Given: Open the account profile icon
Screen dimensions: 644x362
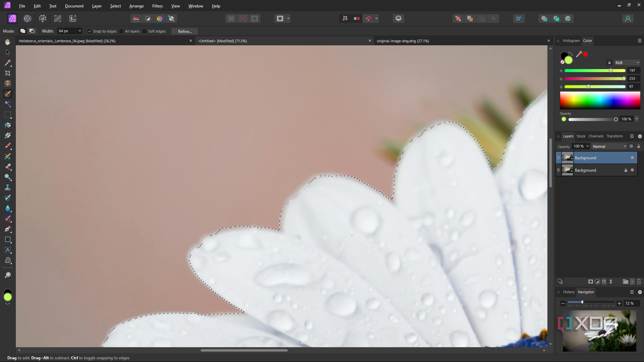Looking at the screenshot, I should (628, 18).
